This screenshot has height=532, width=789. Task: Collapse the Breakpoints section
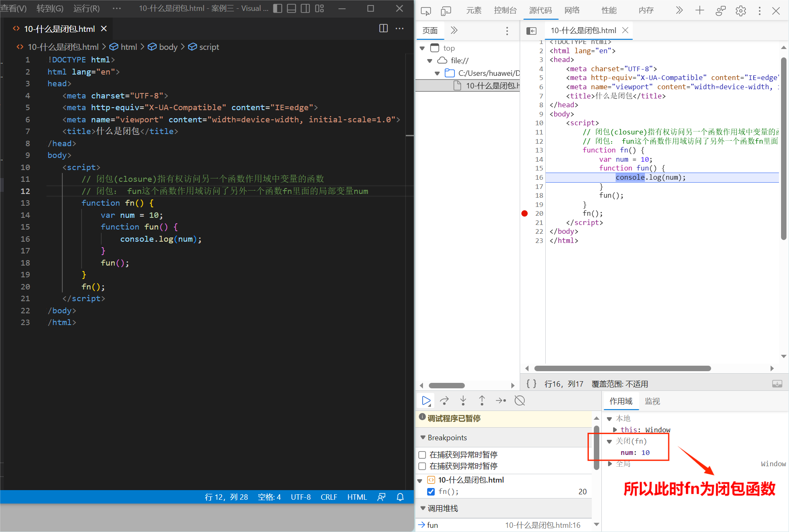(423, 437)
